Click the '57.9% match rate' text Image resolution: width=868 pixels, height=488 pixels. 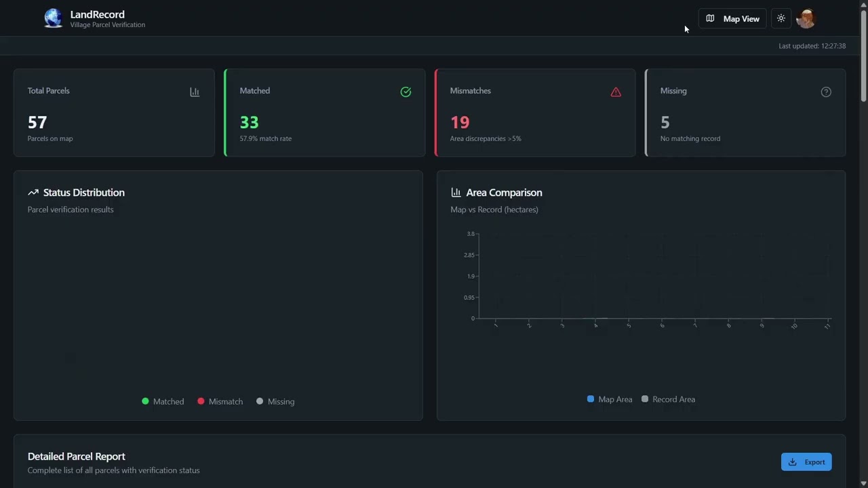click(265, 138)
